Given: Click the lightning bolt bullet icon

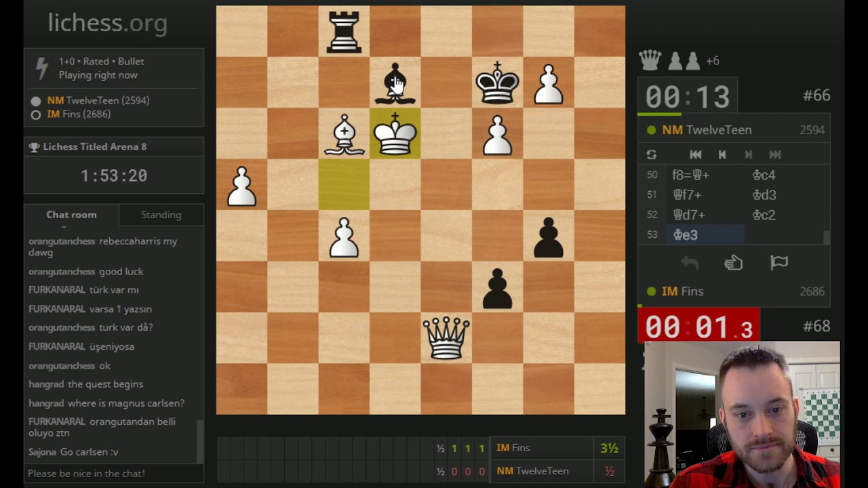Looking at the screenshot, I should click(42, 68).
